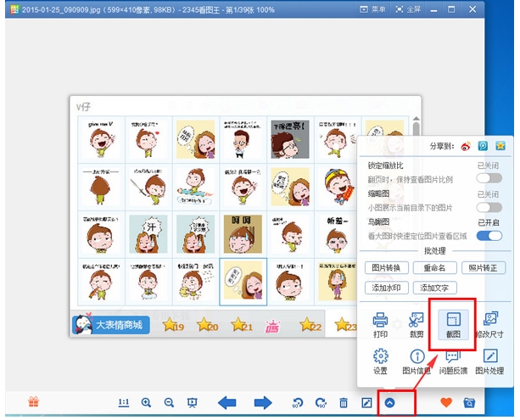Open 设置 settings gear
The width and height of the screenshot is (520, 420).
[381, 360]
